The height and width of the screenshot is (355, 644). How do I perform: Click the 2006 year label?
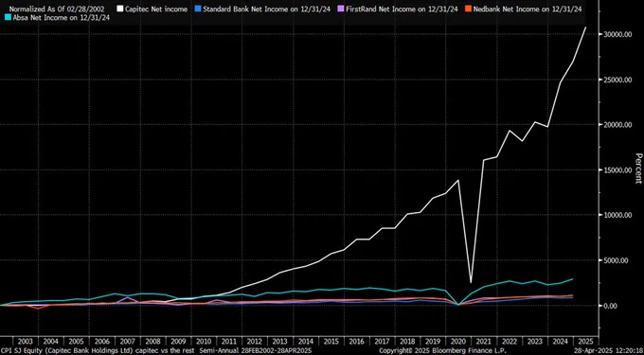102,341
